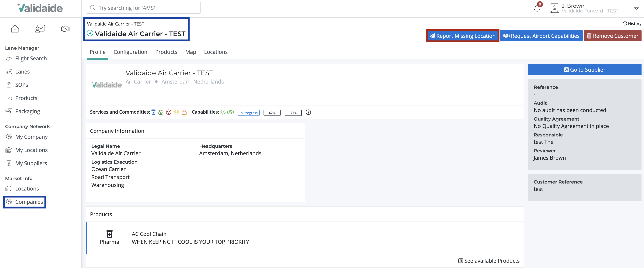Open the user analytics presentation icon
Screen dimensions: 644x268
40,29
